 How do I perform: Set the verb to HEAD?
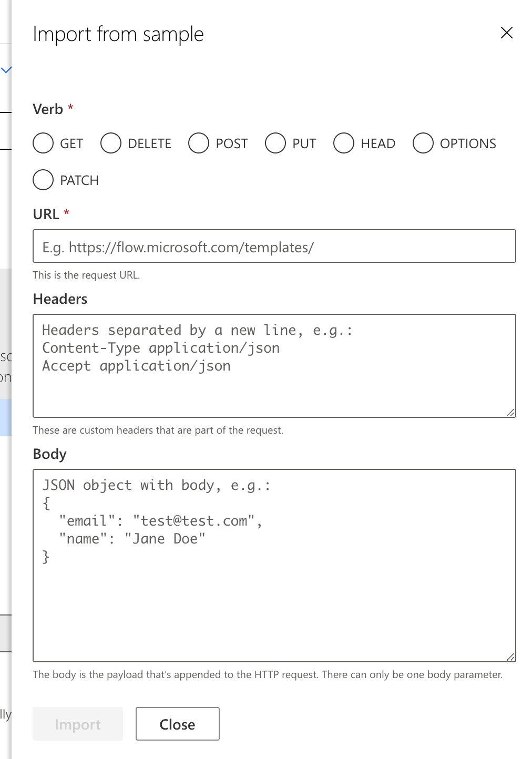pyautogui.click(x=344, y=143)
